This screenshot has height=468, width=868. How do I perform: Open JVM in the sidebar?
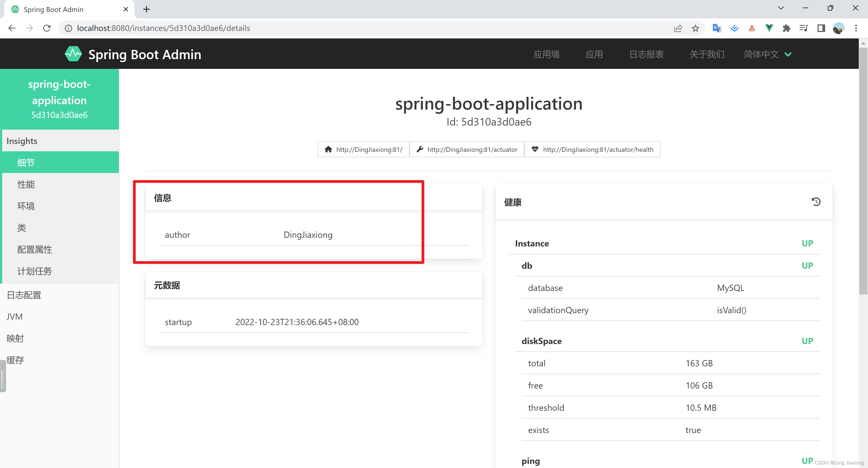[x=59, y=317]
